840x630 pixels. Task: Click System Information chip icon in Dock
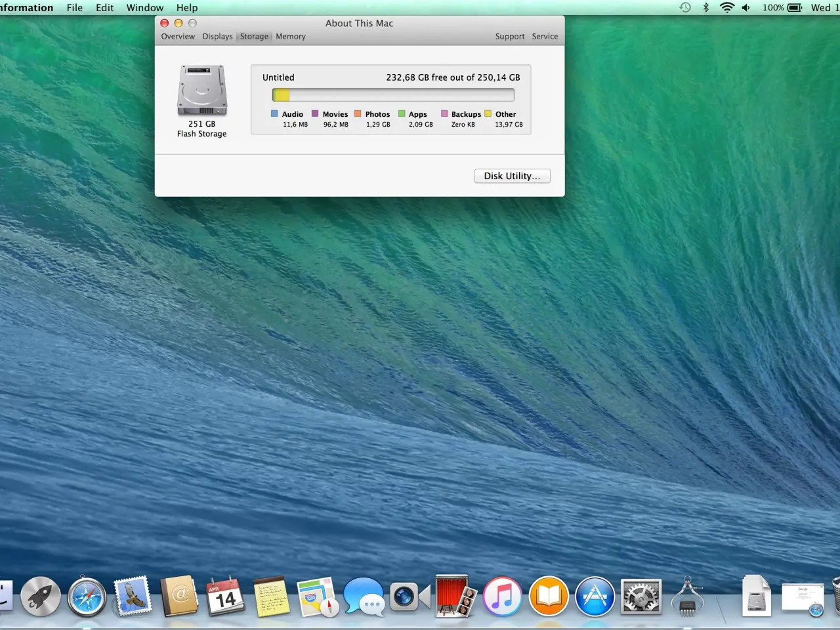pyautogui.click(x=687, y=597)
